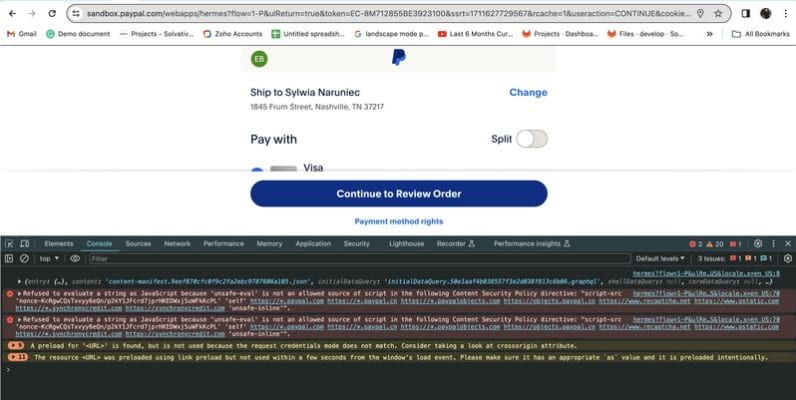Viewport: 796px width, 400px height.
Task: Open the Chrome side panel
Action: (745, 14)
